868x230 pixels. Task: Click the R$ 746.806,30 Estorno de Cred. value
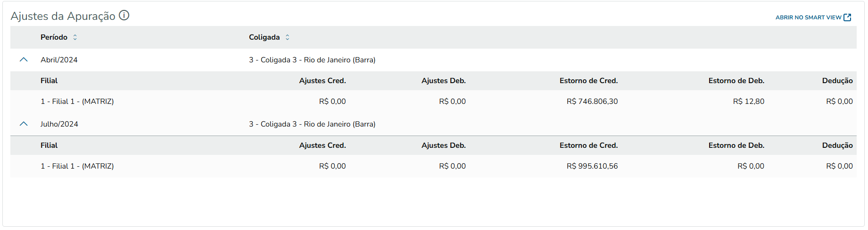tap(592, 102)
